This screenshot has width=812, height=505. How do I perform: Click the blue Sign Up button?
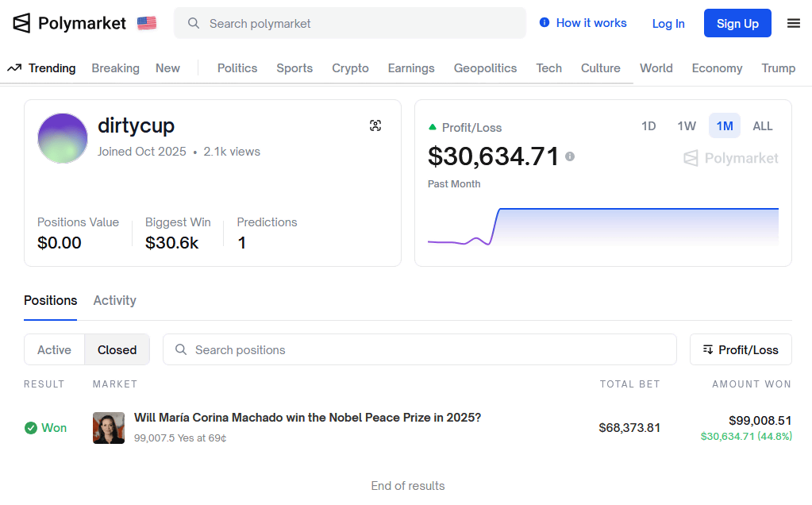pos(737,23)
